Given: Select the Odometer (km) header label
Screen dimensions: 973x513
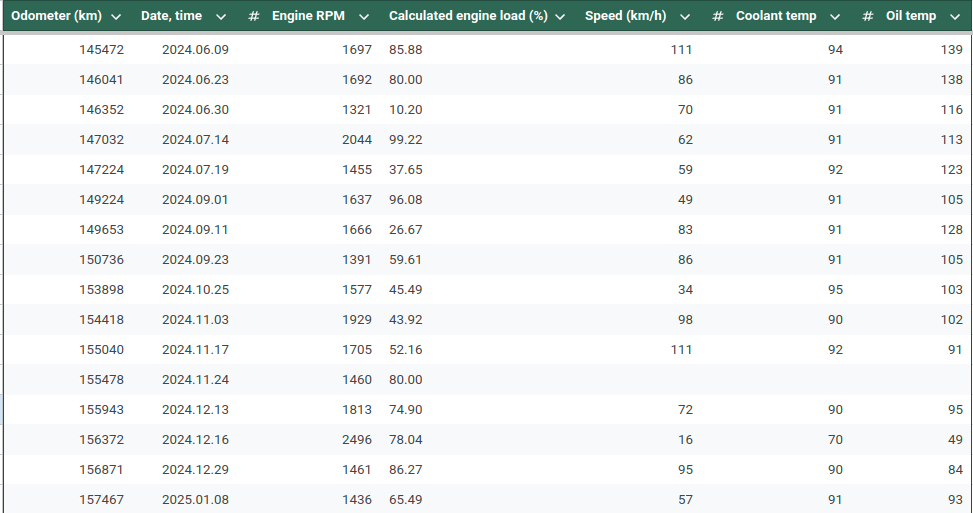Looking at the screenshot, I should [56, 16].
